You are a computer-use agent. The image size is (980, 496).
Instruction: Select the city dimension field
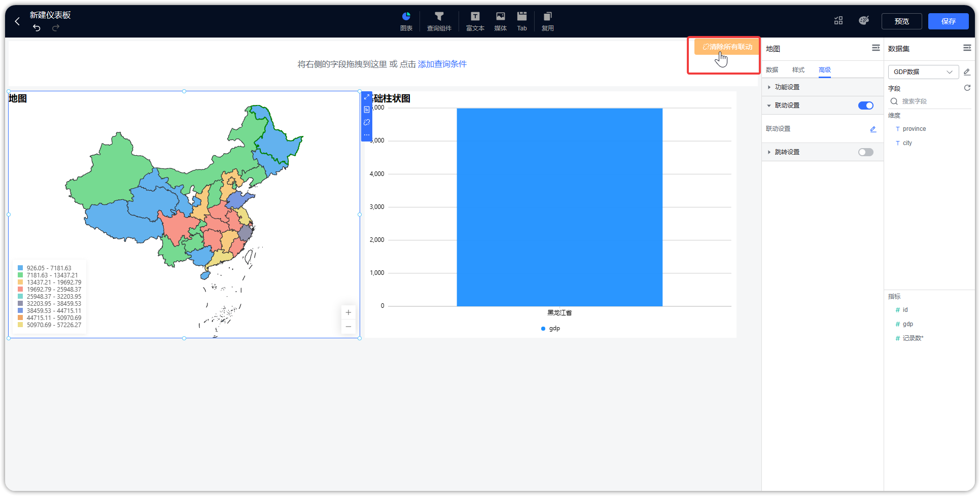click(907, 143)
